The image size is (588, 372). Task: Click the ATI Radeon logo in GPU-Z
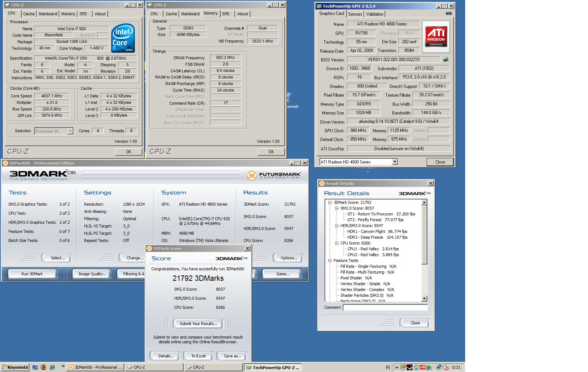(436, 36)
